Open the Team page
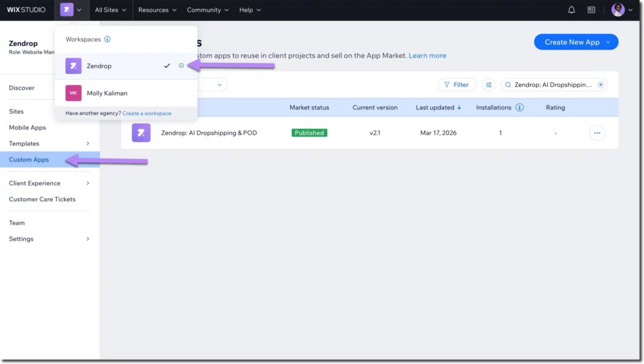Screen dimensions: 644x364 pos(17,223)
